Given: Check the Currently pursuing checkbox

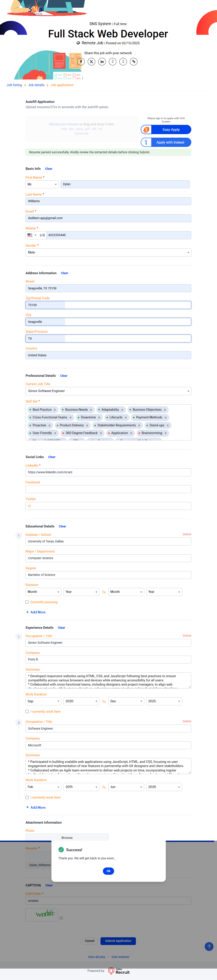Looking at the screenshot, I should point(27,602).
